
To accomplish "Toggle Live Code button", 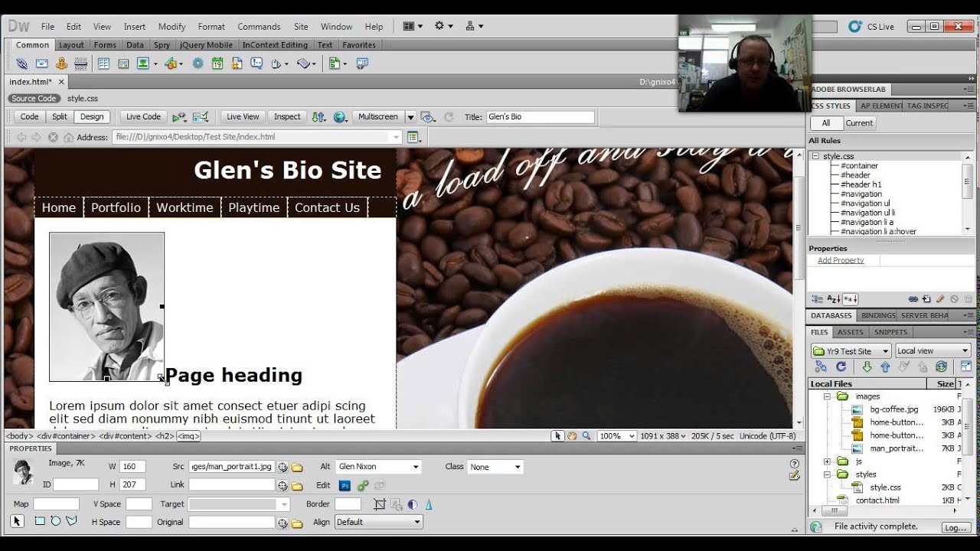I will [x=143, y=117].
